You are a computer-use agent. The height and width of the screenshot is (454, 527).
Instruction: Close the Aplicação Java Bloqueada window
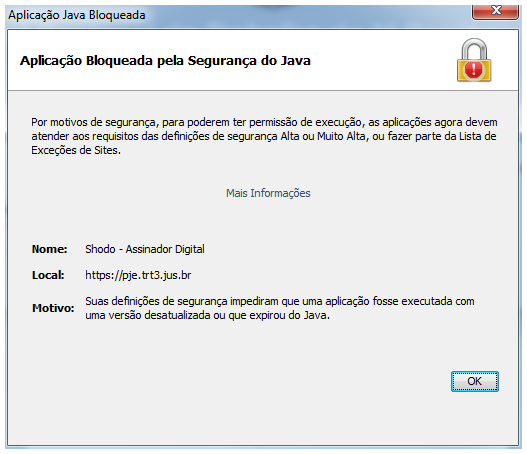click(x=495, y=12)
